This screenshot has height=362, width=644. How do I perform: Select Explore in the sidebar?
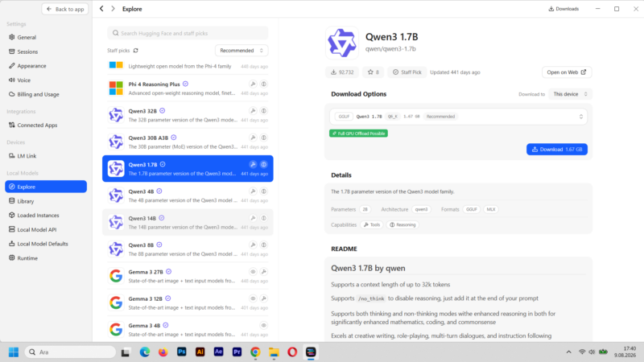pyautogui.click(x=46, y=187)
